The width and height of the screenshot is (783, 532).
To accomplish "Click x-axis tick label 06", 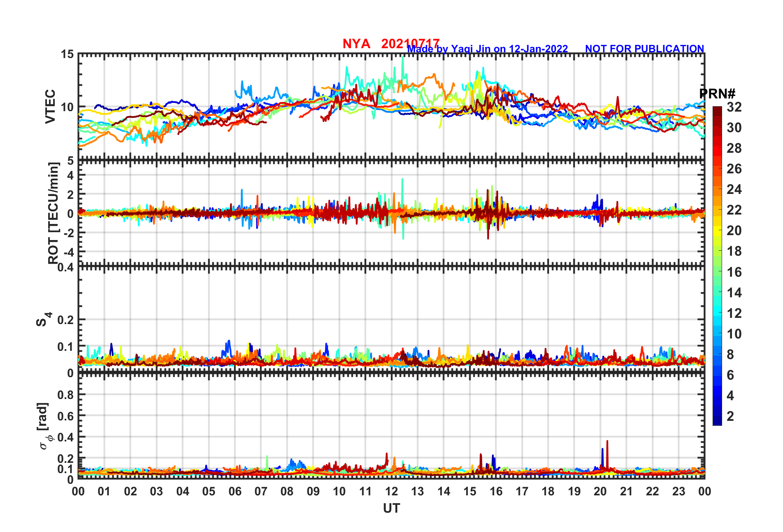I will click(235, 491).
